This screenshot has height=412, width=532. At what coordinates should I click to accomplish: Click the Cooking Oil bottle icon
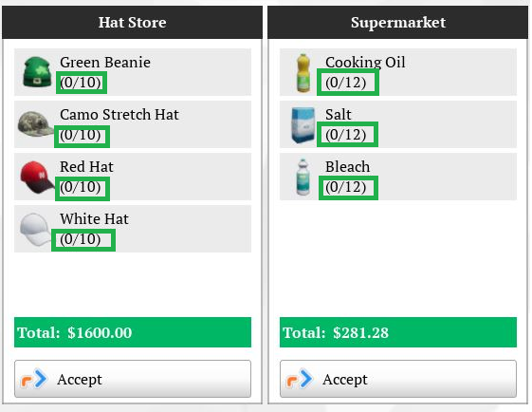click(303, 72)
